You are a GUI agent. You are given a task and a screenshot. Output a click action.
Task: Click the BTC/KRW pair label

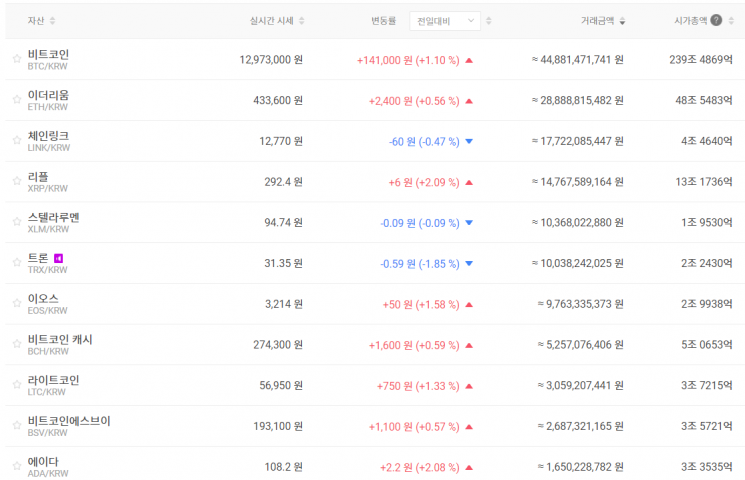[x=47, y=67]
